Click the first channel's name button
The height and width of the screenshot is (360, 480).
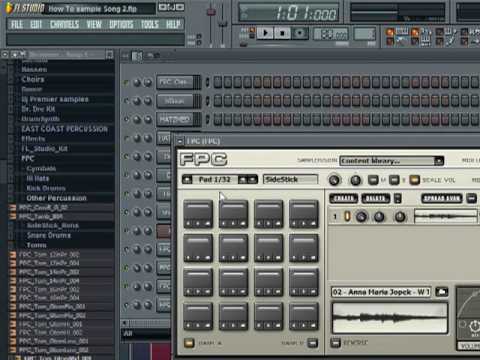(x=175, y=82)
